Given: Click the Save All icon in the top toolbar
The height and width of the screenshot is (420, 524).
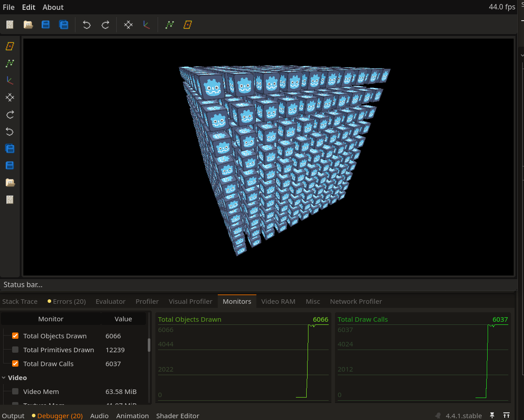Looking at the screenshot, I should pos(64,25).
